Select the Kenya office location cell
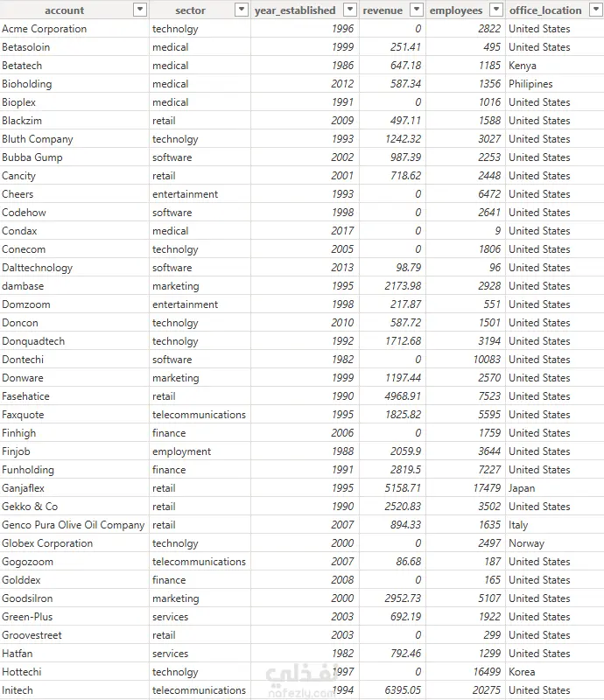 554,66
